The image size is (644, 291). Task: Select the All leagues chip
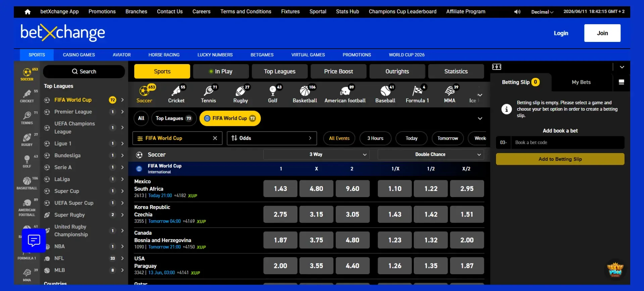pos(141,118)
